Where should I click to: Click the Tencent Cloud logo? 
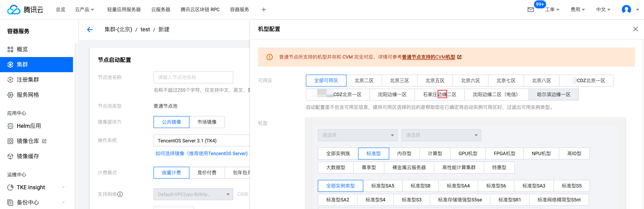click(25, 10)
